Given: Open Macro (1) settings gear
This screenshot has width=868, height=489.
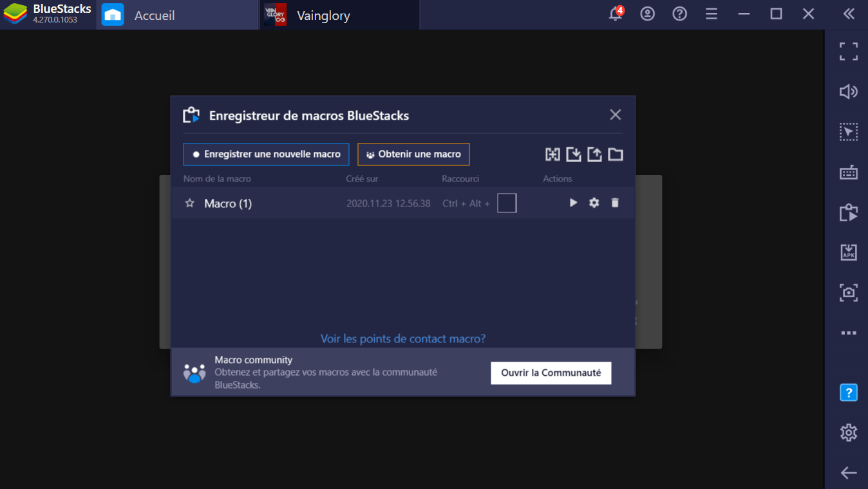Looking at the screenshot, I should pyautogui.click(x=594, y=203).
